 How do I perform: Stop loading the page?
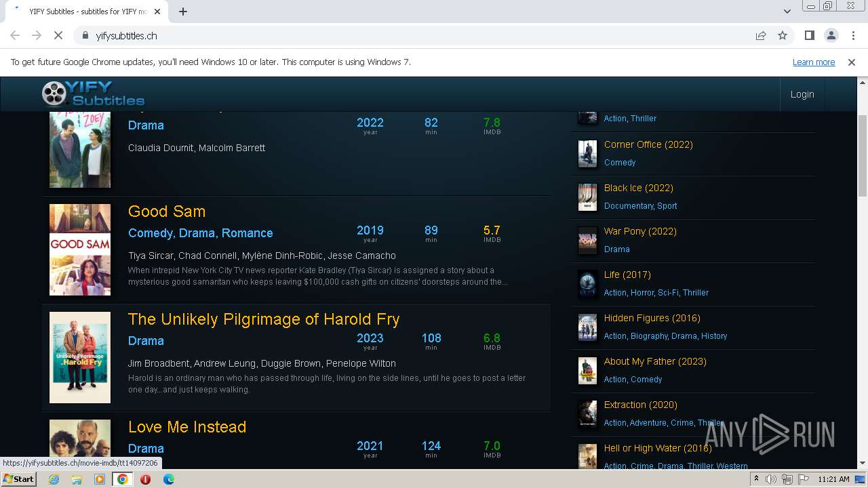point(58,35)
